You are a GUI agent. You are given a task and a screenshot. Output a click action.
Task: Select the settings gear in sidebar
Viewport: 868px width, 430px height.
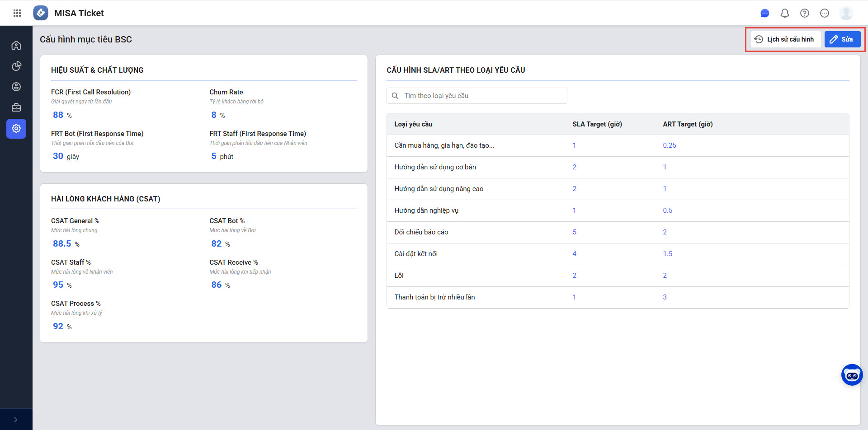16,129
